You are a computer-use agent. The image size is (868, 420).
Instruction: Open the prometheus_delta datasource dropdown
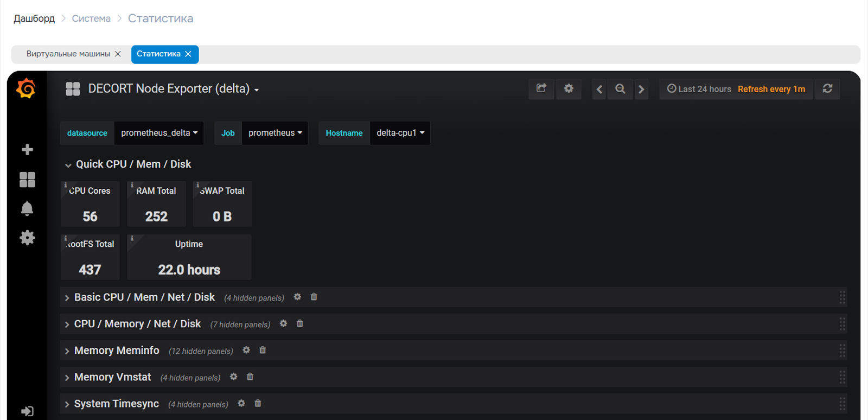pyautogui.click(x=159, y=133)
